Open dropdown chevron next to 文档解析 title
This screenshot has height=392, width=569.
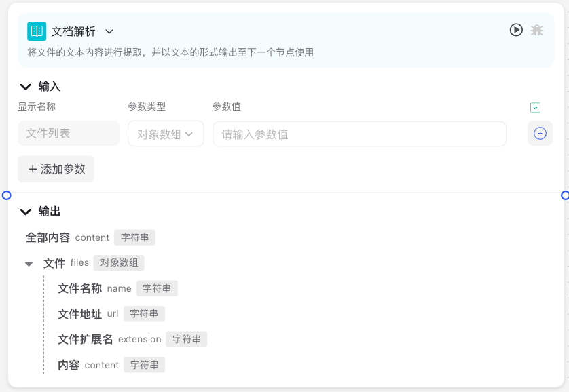[109, 31]
